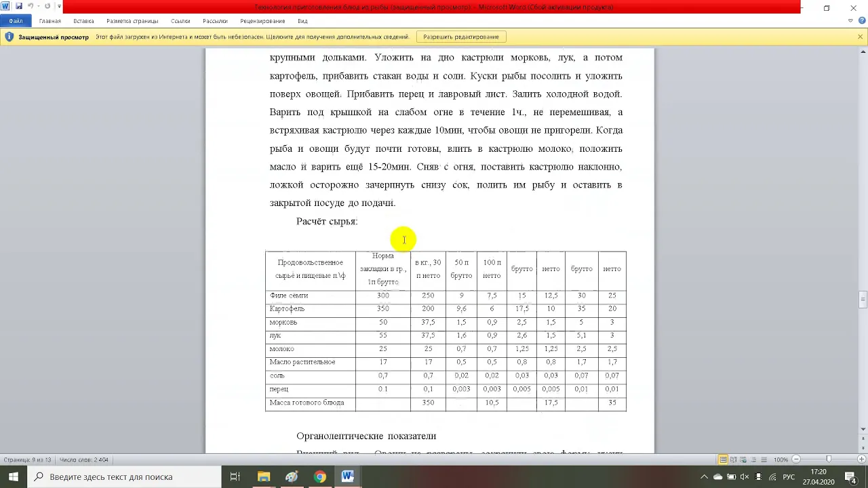
Task: Click the scroll down arrow of vertical scrollbar
Action: (863, 428)
